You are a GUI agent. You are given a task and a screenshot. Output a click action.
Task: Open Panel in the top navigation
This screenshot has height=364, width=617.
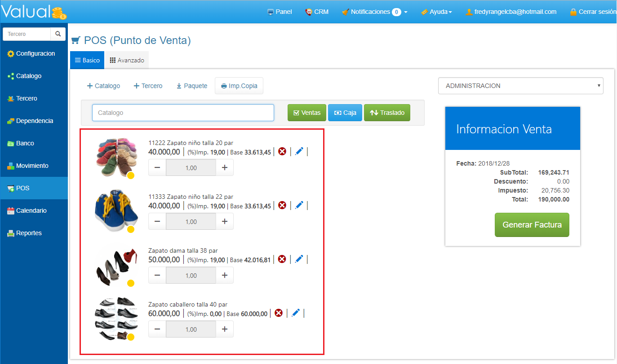(x=280, y=12)
